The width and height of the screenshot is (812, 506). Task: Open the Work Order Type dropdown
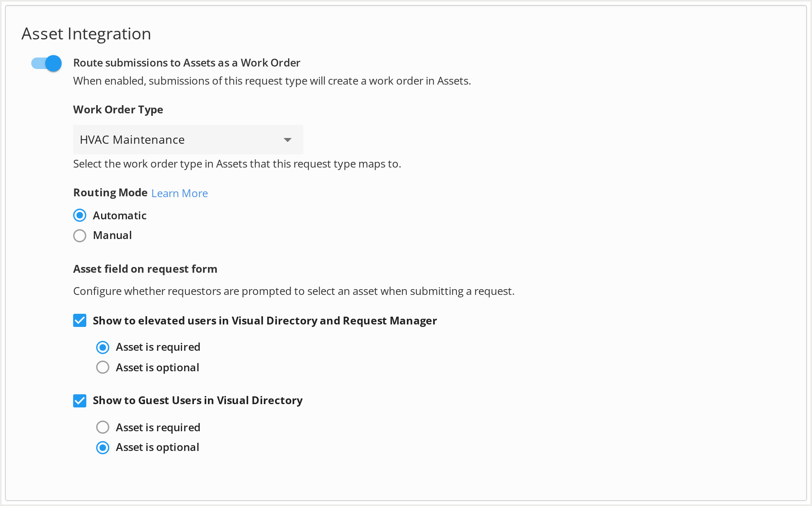(188, 140)
